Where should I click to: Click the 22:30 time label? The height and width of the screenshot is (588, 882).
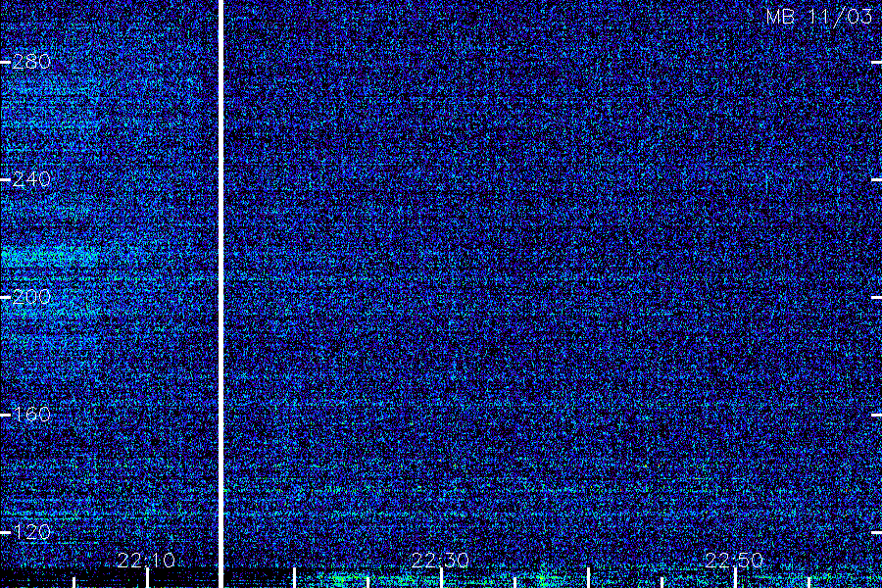pyautogui.click(x=440, y=561)
